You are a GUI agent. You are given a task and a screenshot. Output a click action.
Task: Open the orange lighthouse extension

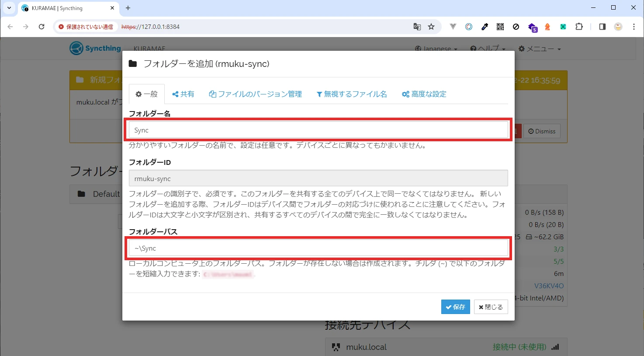point(547,27)
